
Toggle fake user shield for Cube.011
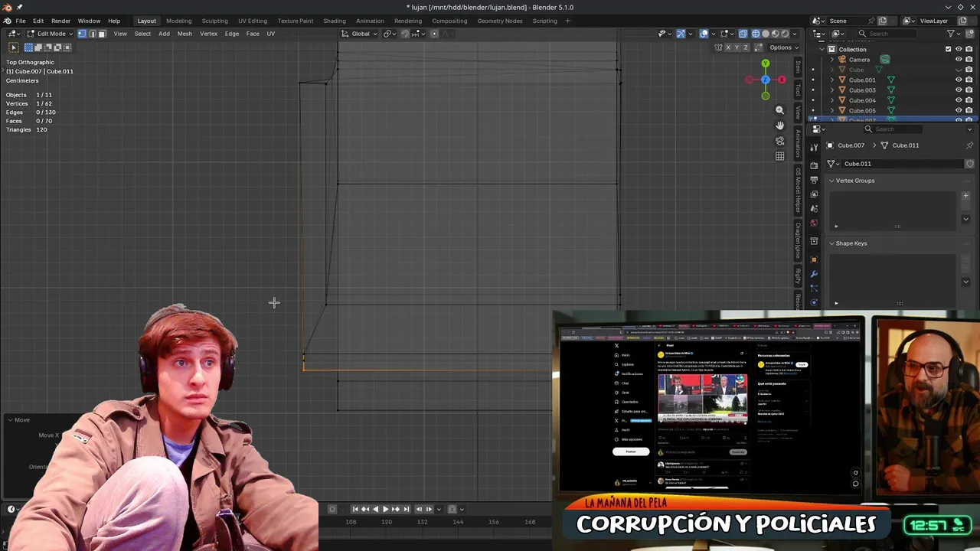[x=969, y=164]
